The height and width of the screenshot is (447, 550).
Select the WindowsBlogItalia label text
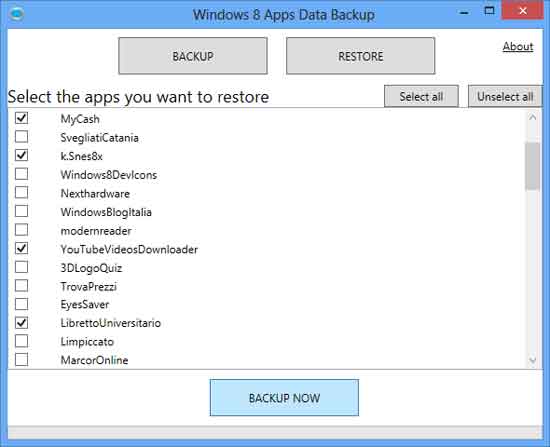(x=106, y=212)
